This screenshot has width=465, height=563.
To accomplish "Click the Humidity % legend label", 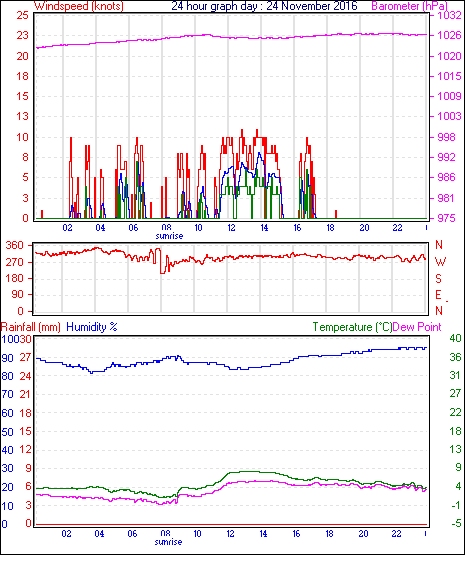I will point(92,327).
